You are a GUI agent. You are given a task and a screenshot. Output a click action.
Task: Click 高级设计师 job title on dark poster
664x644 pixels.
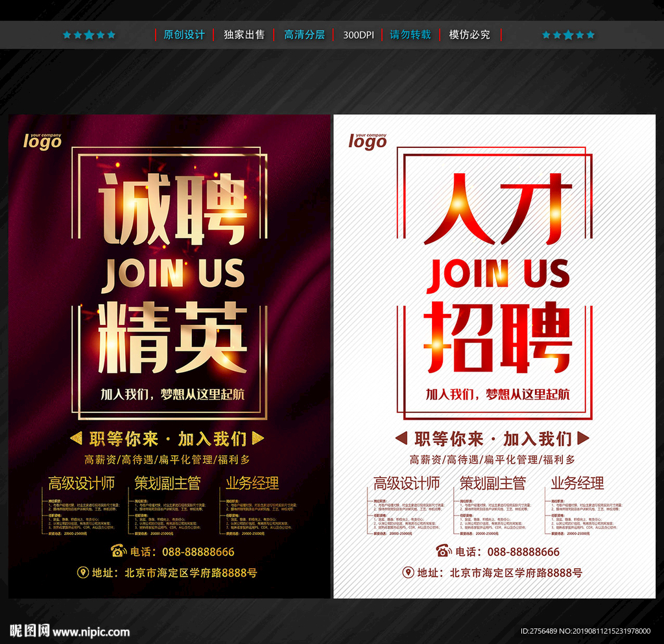(x=81, y=483)
